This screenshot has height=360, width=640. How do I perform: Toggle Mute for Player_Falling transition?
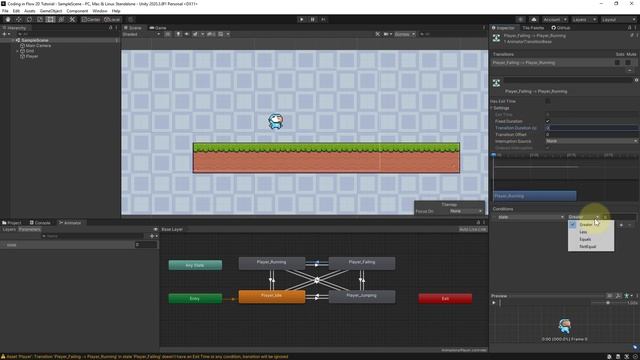(x=628, y=63)
